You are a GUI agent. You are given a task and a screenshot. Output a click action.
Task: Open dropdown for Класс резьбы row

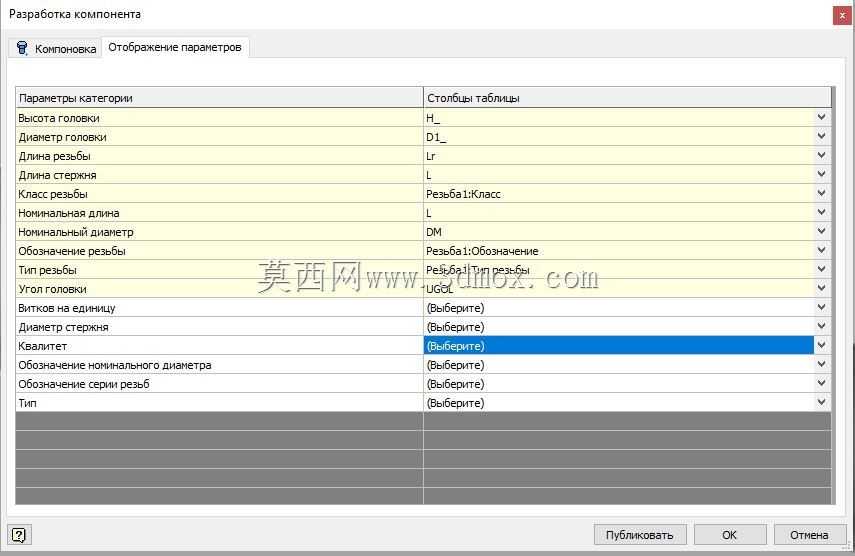pyautogui.click(x=822, y=194)
